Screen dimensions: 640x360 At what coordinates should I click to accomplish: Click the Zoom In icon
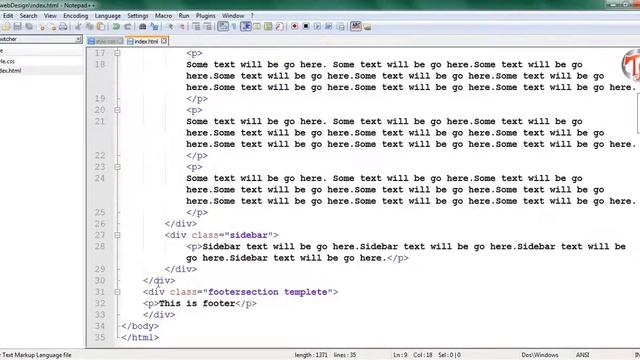click(170, 27)
